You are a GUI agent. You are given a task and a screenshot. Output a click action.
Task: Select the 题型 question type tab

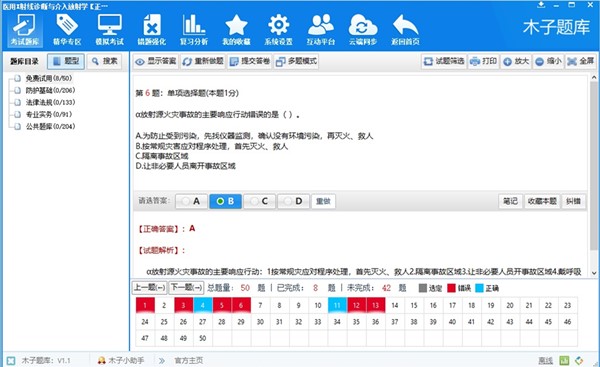[x=66, y=61]
